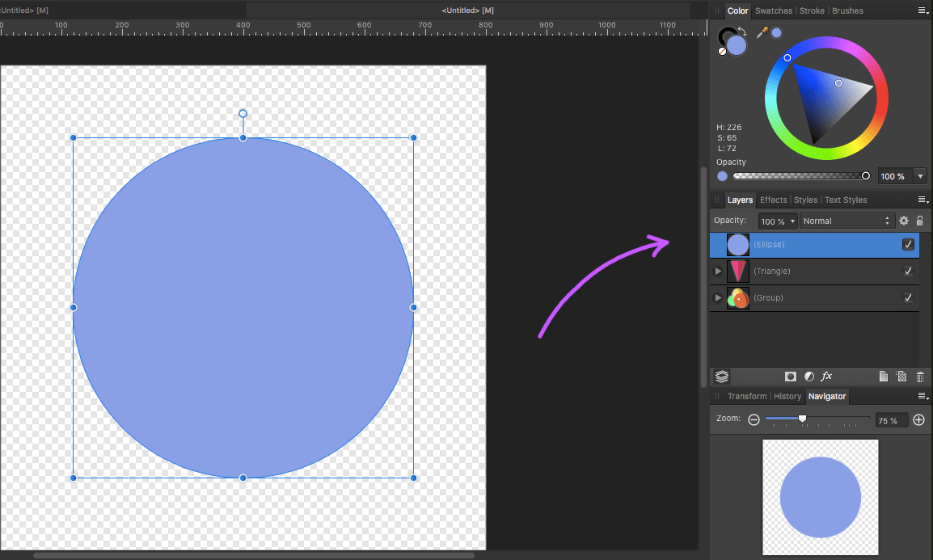Add a new layer with page icon
The image size is (933, 560).
[x=884, y=377]
